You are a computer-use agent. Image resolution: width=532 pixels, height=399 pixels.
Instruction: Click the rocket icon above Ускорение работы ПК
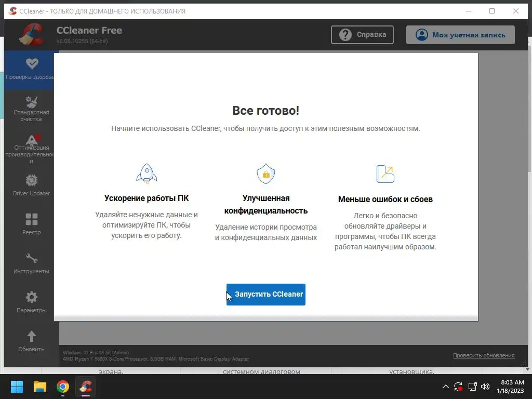[147, 174]
